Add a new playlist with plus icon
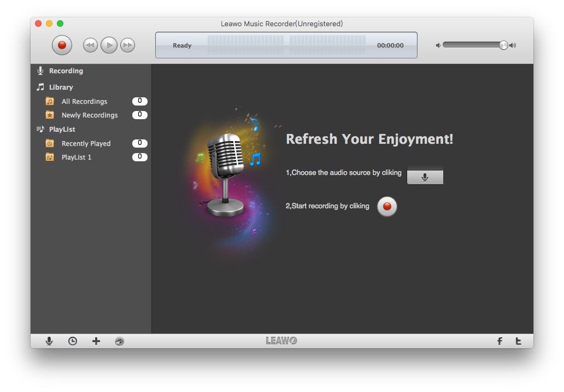The width and height of the screenshot is (564, 392). click(96, 341)
